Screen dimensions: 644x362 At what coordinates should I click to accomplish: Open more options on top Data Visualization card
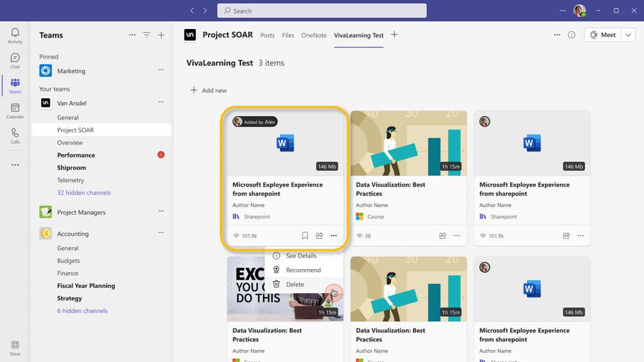tap(457, 236)
